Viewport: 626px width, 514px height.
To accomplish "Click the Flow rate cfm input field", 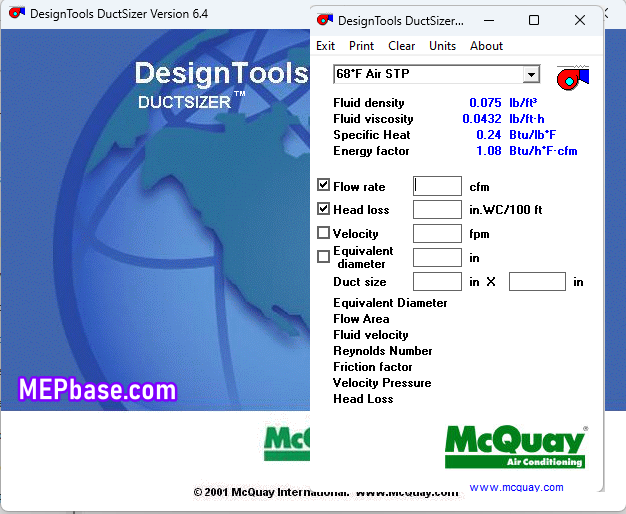I will pyautogui.click(x=437, y=186).
